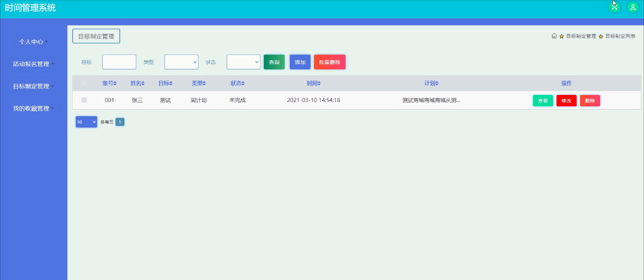Click 目标制定管理 breadcrumb link

coord(581,36)
